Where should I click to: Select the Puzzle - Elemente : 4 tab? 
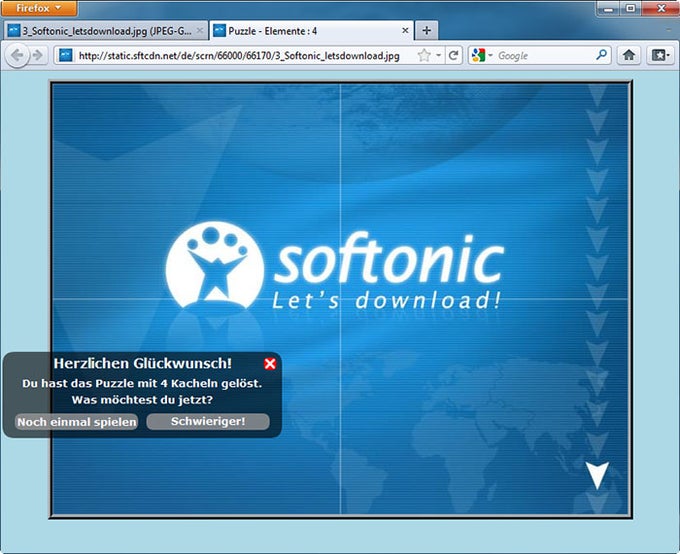point(311,31)
